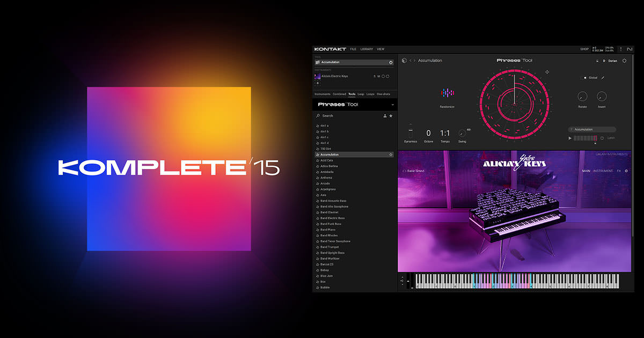The height and width of the screenshot is (338, 644).
Task: Toggle the Global radio option
Action: tap(585, 78)
